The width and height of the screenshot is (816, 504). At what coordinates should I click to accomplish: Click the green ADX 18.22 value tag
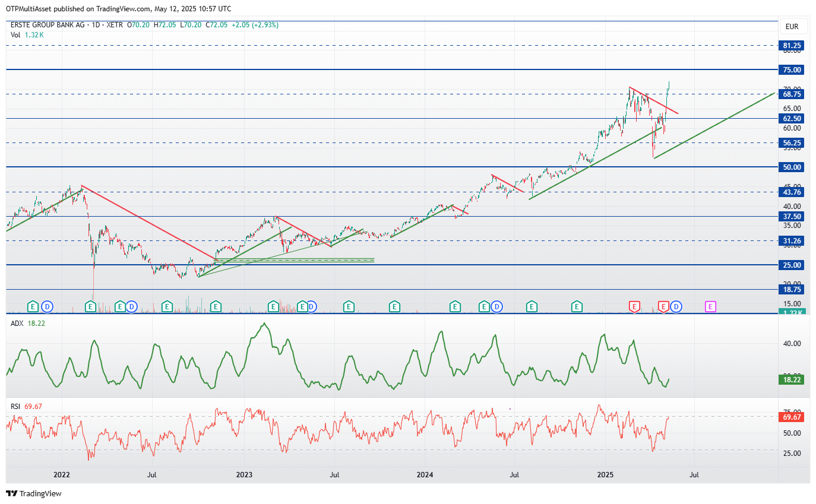tap(792, 379)
